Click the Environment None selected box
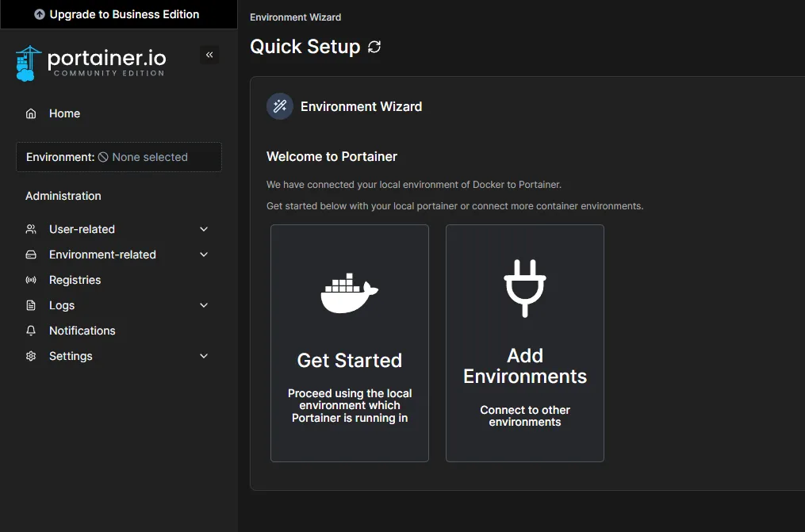This screenshot has height=532, width=805. pos(118,157)
